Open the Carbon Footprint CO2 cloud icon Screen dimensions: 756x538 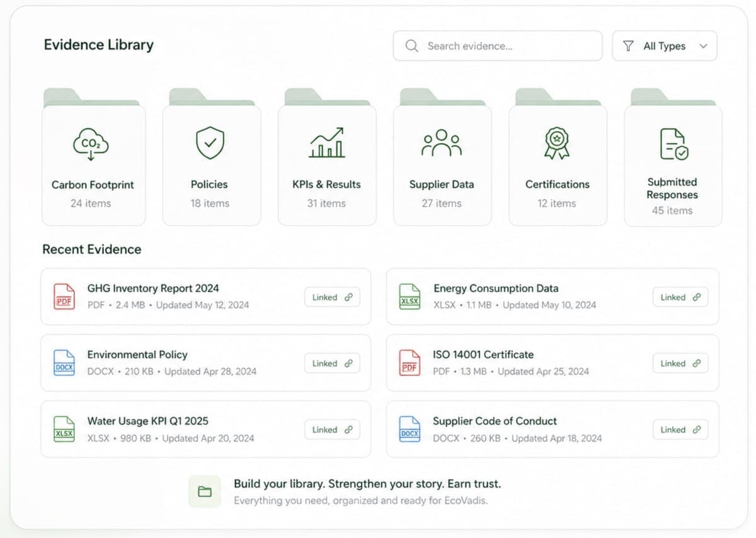[x=91, y=144]
